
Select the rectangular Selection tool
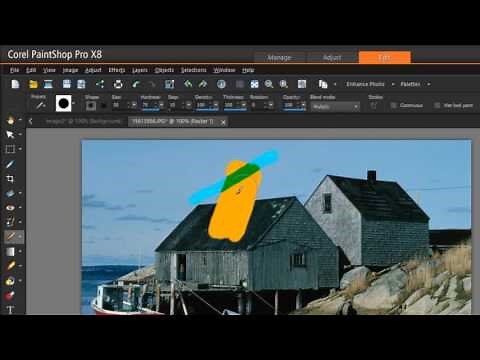click(10, 149)
